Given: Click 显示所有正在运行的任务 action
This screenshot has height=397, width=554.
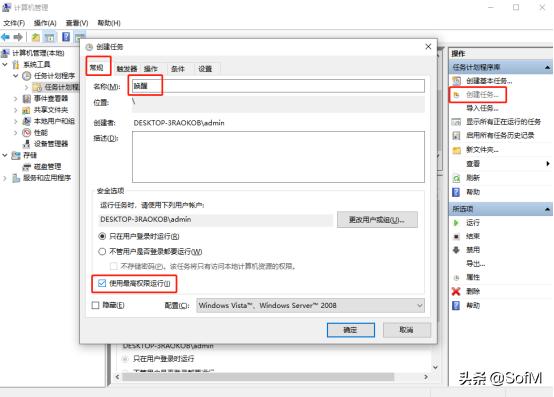Looking at the screenshot, I should (x=503, y=122).
